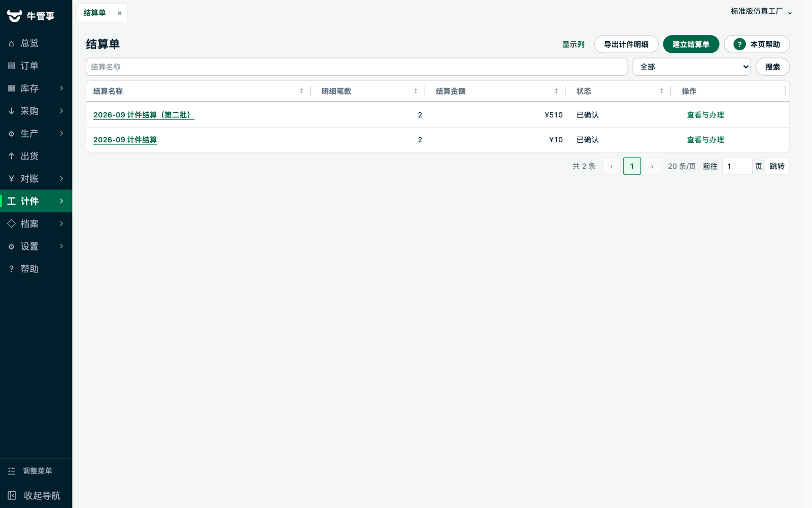
Task: Switch to the 结算单 tab
Action: pos(95,13)
